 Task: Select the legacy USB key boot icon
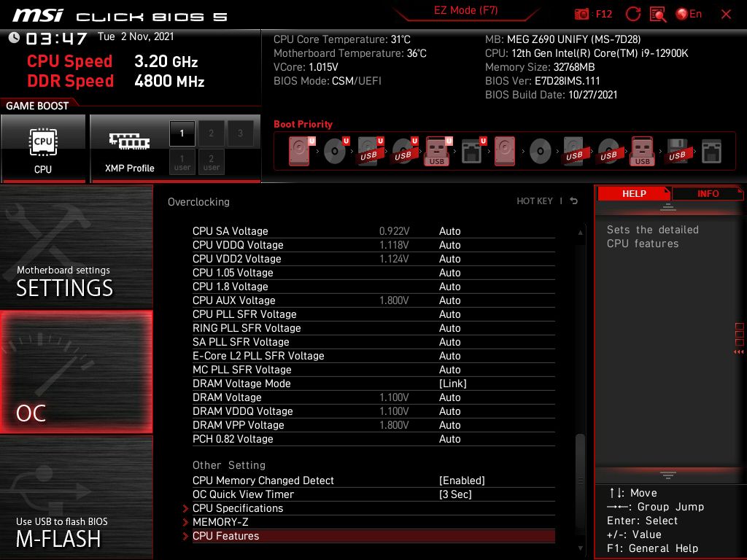[643, 151]
